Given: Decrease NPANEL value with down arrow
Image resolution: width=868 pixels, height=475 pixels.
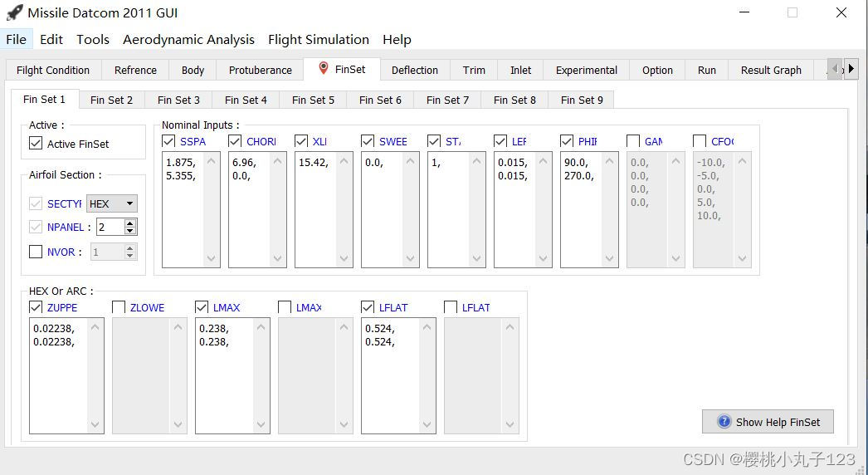Looking at the screenshot, I should tap(130, 230).
